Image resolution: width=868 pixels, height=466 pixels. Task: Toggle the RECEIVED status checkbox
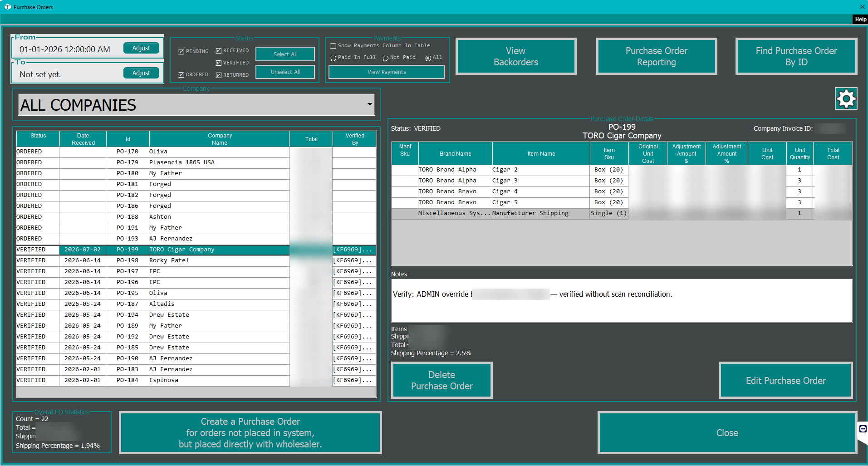(219, 50)
